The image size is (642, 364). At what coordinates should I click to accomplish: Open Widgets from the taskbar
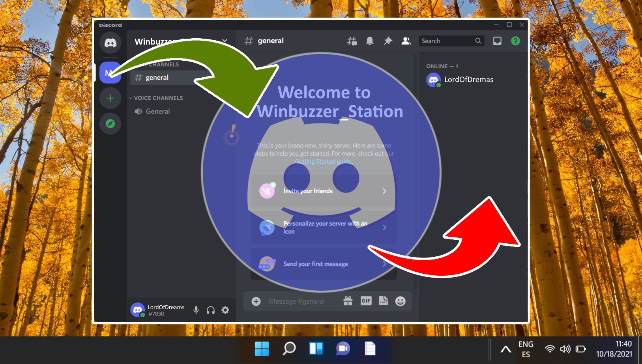click(x=316, y=349)
